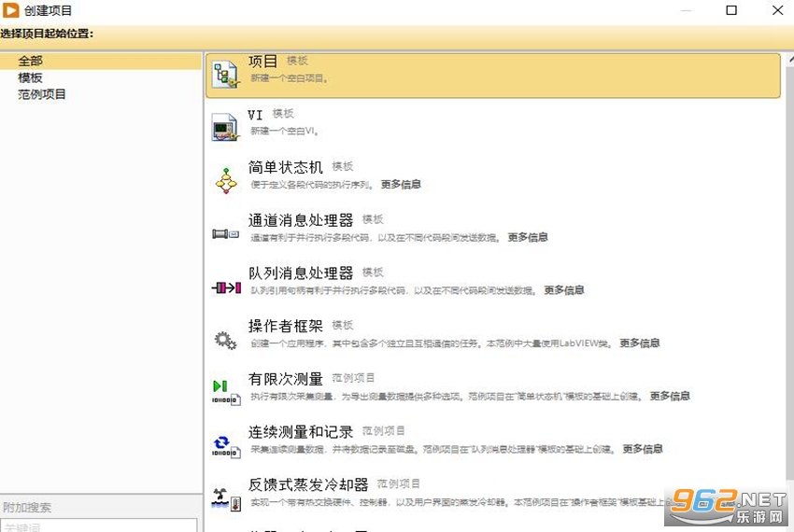Select the 队列消息处理器 title text
Viewport: 794px width, 532px height.
[x=301, y=273]
